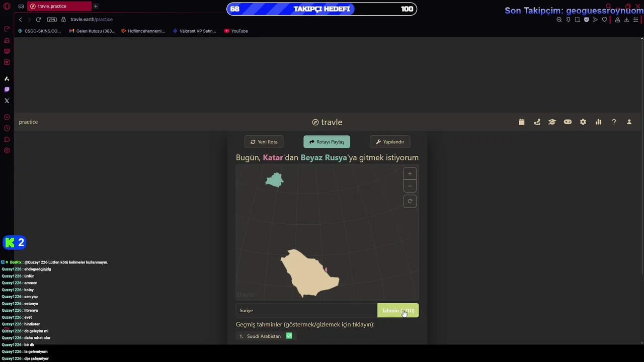Open the Hdfilmcehennemi bookmark

tap(143, 31)
